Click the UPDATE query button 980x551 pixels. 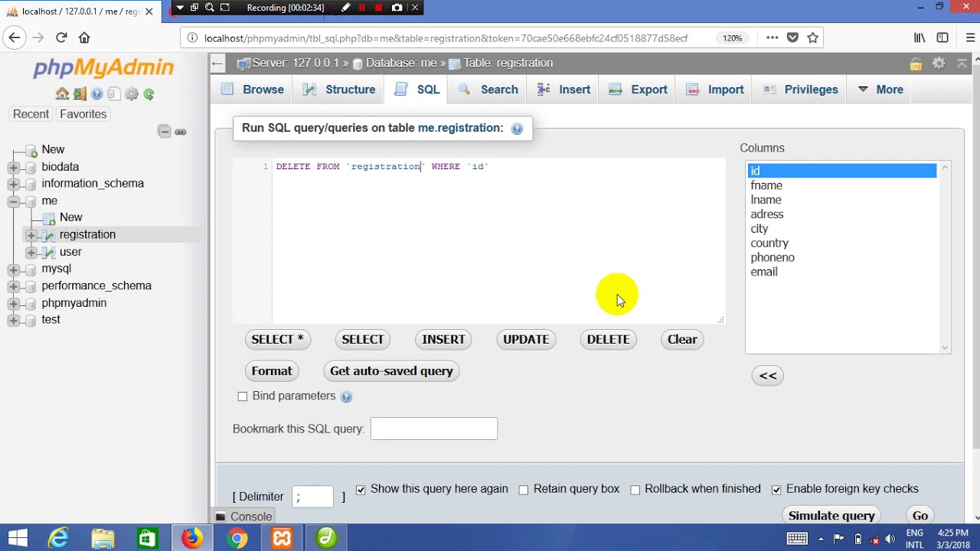(x=526, y=340)
